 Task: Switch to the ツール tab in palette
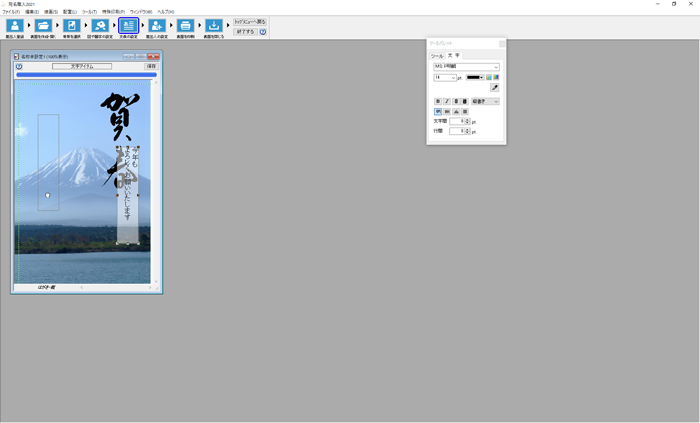point(437,56)
